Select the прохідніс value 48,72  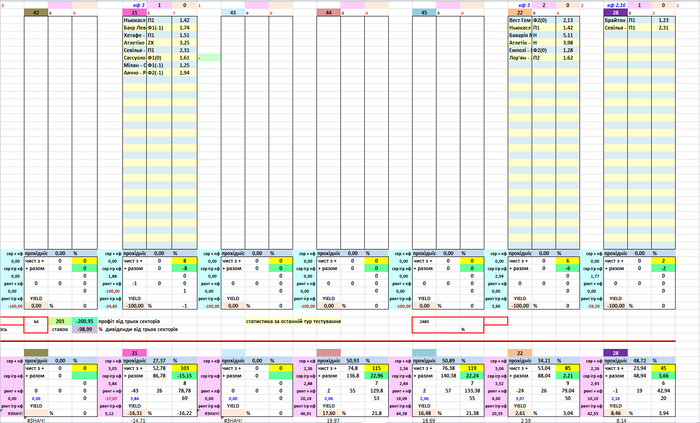click(640, 360)
